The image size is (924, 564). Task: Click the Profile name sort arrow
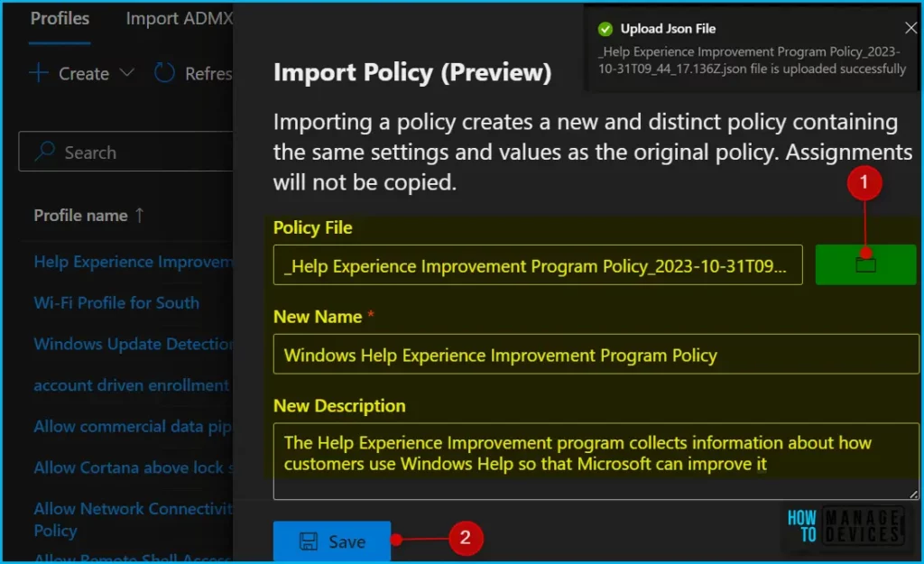click(139, 215)
